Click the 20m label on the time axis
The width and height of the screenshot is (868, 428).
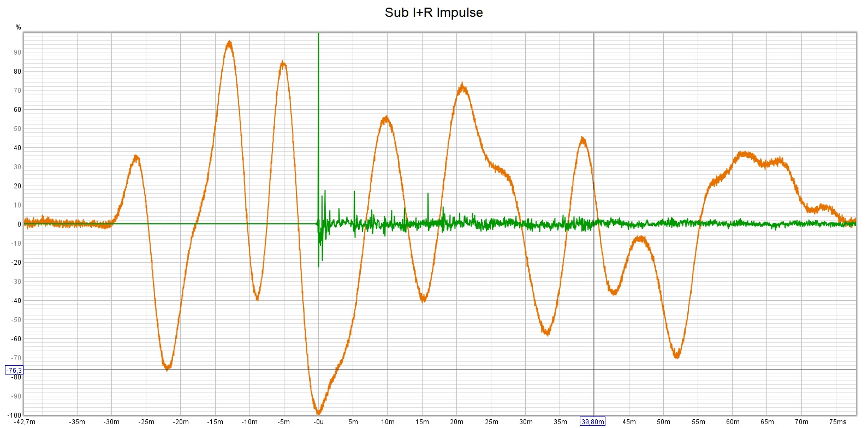click(x=456, y=421)
